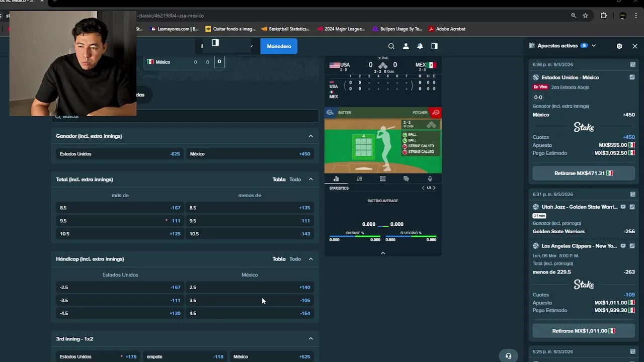The width and height of the screenshot is (644, 362).
Task: Select Estados Unidos -2.5 handicap
Action: [120, 287]
